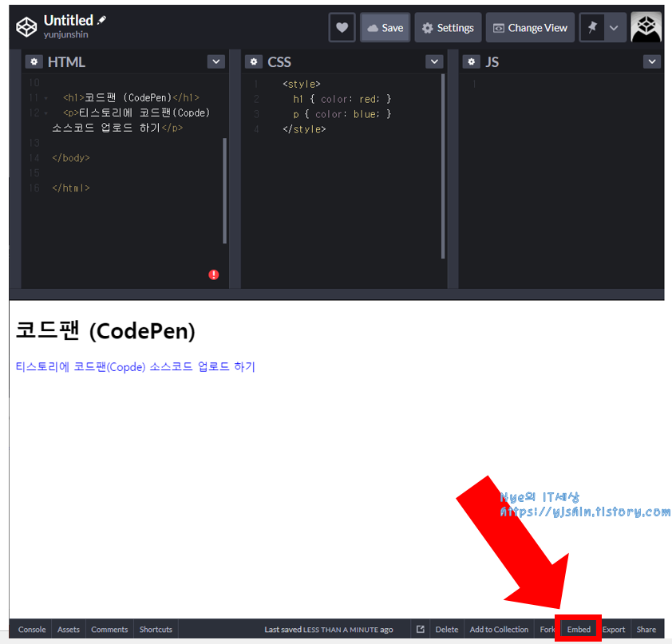
Task: Open CSS editor settings gear
Action: [254, 61]
